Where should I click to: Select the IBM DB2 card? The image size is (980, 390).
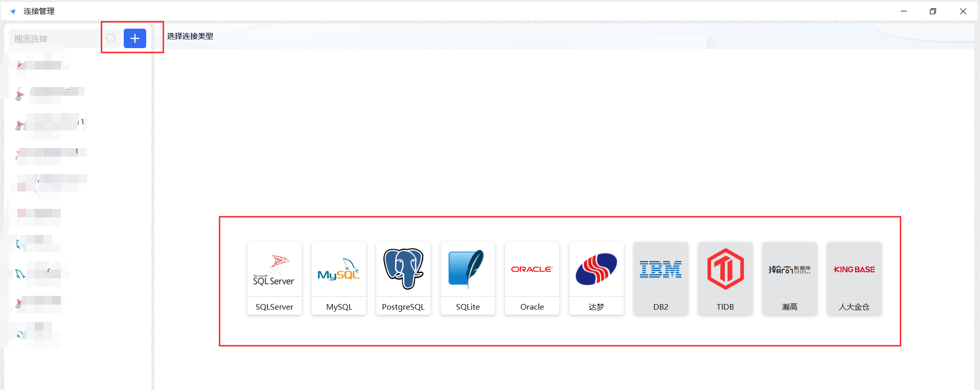click(661, 278)
